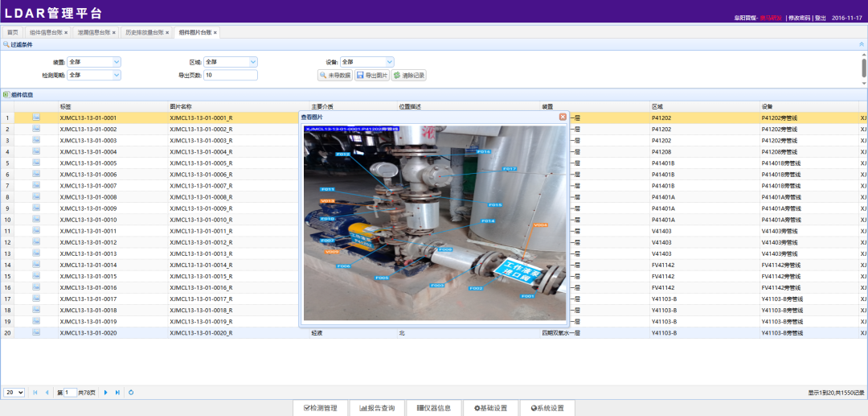This screenshot has height=416, width=868.
Task: Click the 导出页数 input field
Action: [x=231, y=75]
